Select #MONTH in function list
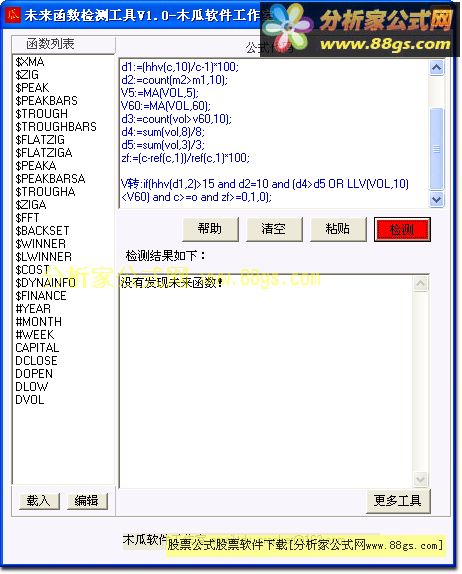The width and height of the screenshot is (462, 574). pyautogui.click(x=38, y=322)
